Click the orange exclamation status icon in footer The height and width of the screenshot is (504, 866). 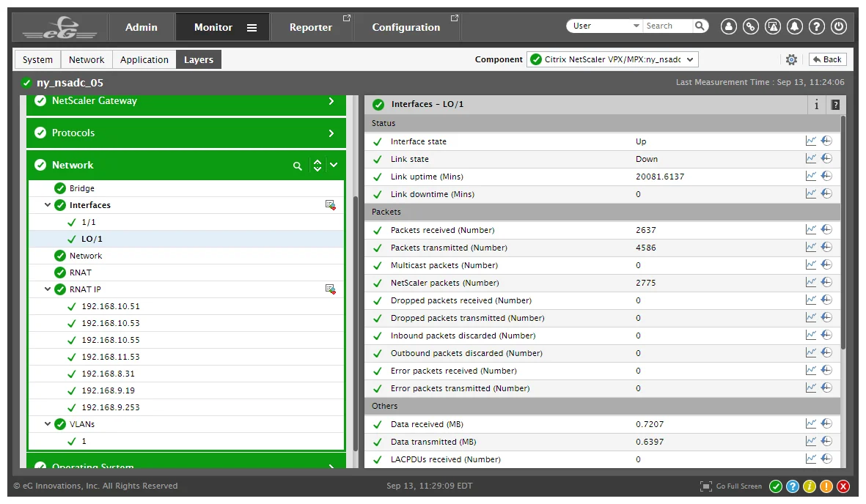(x=826, y=486)
